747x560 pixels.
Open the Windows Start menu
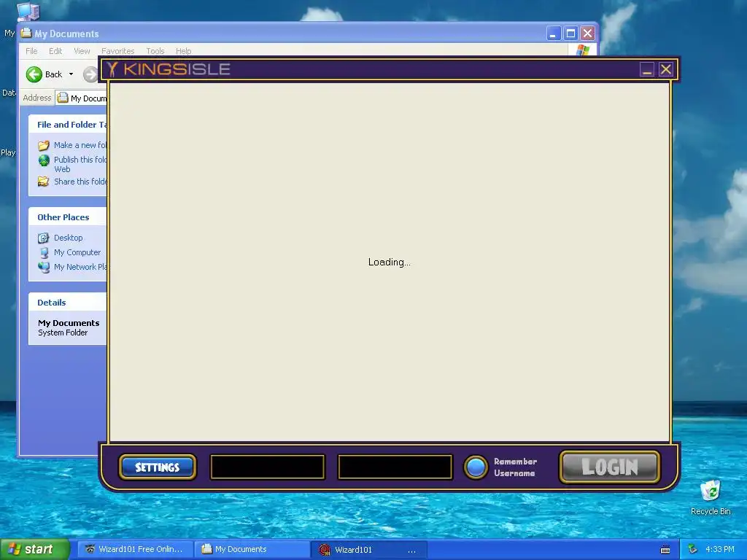34,550
